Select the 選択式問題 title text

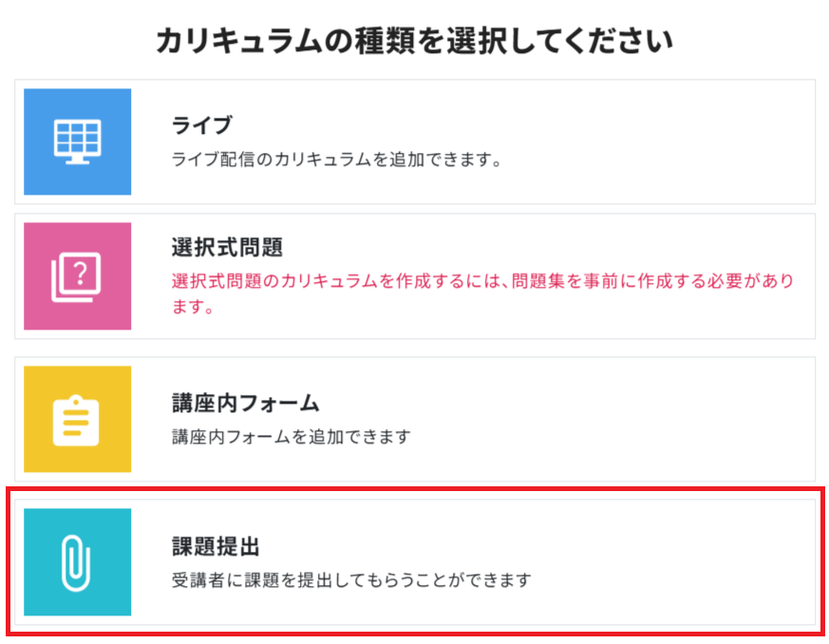coord(227,248)
